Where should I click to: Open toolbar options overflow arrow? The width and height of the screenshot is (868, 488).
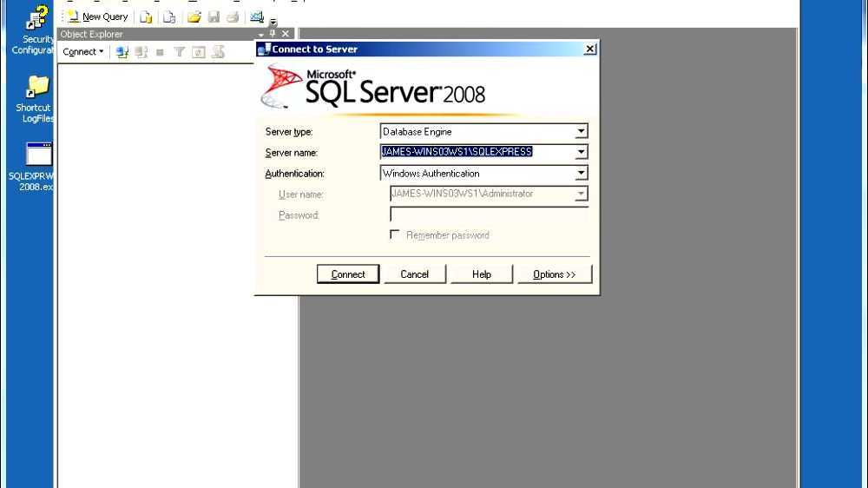click(273, 22)
